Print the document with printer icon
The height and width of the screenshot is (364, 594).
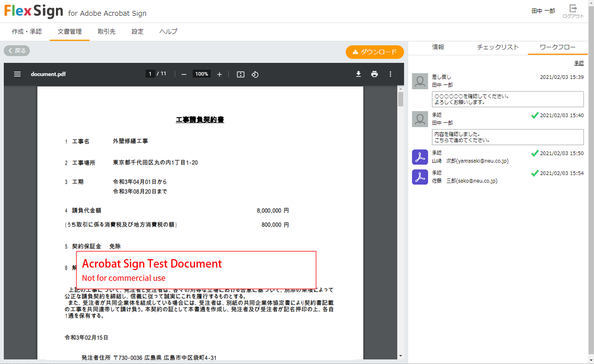(x=374, y=74)
